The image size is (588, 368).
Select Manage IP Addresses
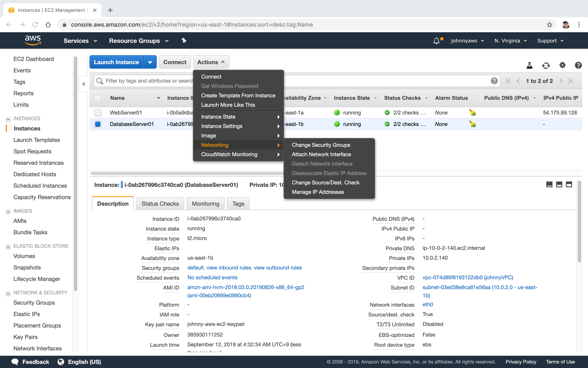318,192
